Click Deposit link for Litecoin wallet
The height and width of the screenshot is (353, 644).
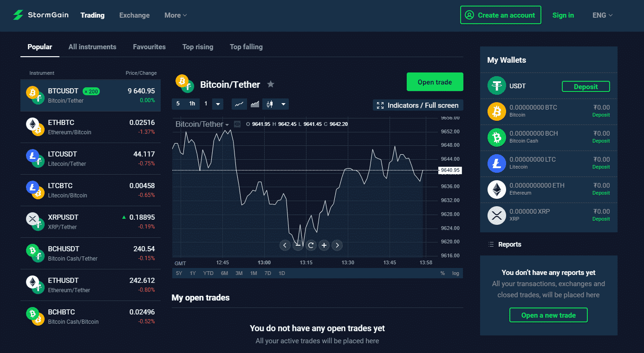coord(601,167)
